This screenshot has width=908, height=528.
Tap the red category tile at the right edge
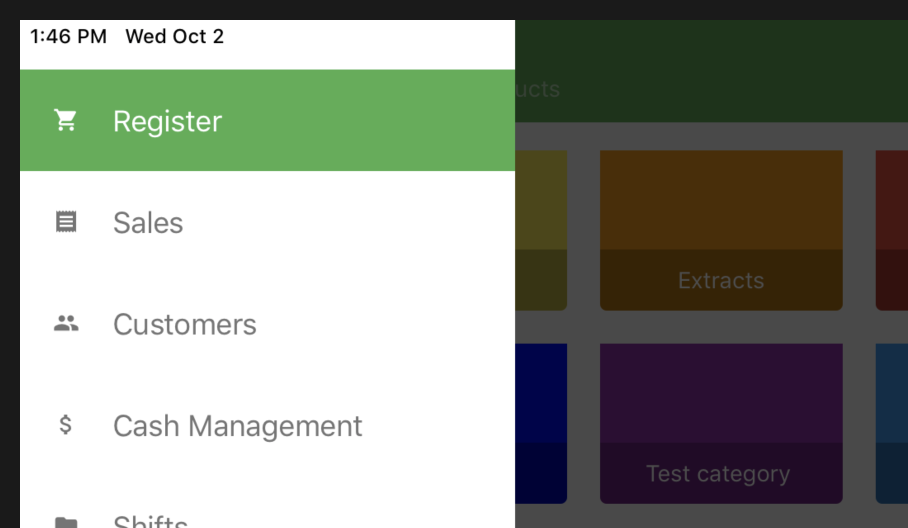[x=891, y=230]
